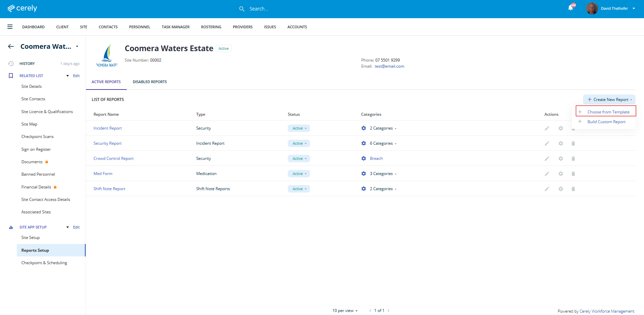Open Checkpoint & Scheduling in sidebar
The width and height of the screenshot is (644, 315).
pos(44,263)
